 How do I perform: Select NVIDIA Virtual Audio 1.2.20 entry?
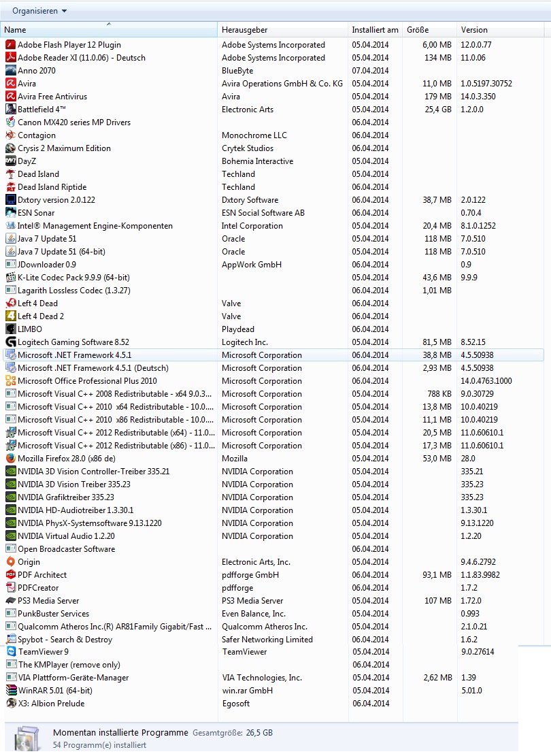(274, 536)
